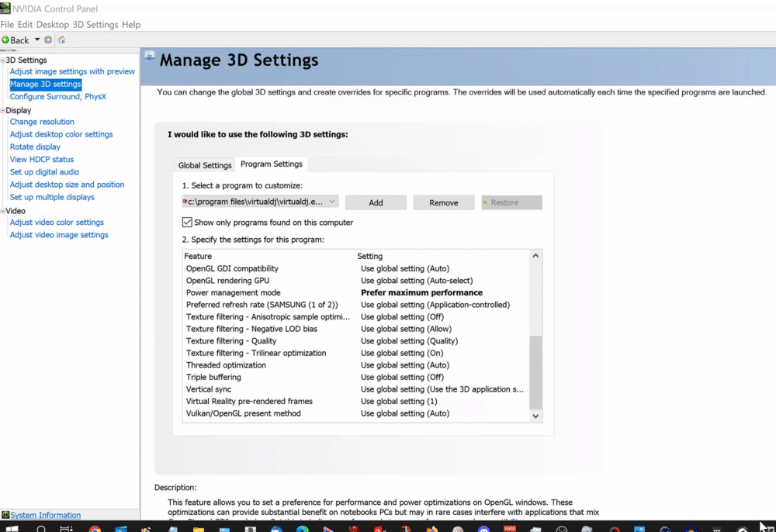Open Adjust image settings with preview
Screen dimensions: 776x532
[x=72, y=71]
